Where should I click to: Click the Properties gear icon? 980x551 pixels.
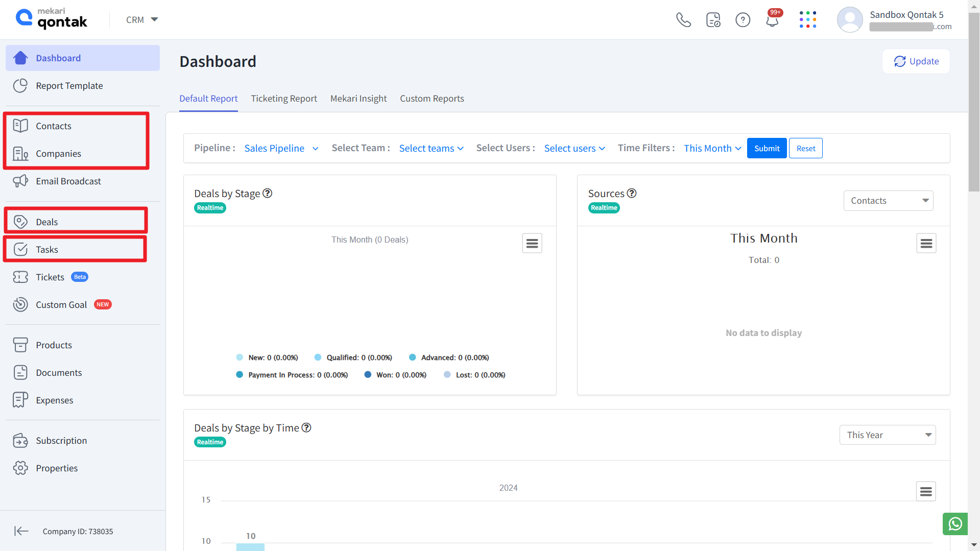pos(20,468)
